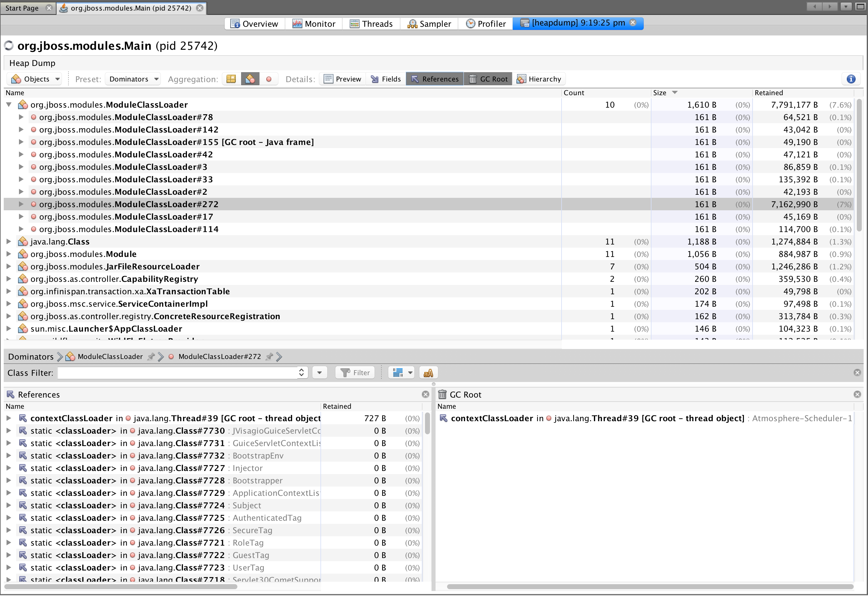Close the GC Root panel
The image size is (868, 596).
[857, 394]
